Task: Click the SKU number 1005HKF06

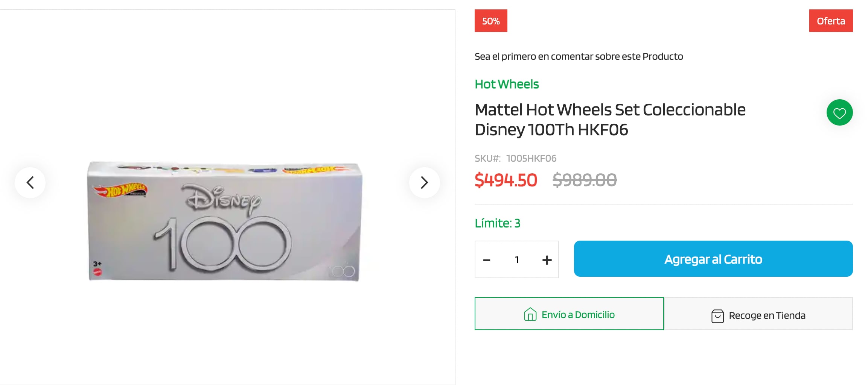Action: pyautogui.click(x=531, y=158)
